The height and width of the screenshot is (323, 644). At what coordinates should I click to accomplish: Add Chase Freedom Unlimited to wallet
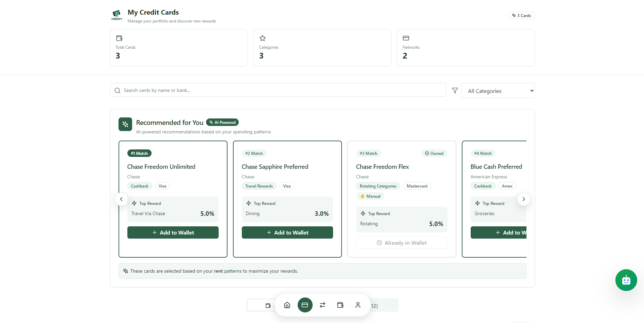[x=173, y=232]
